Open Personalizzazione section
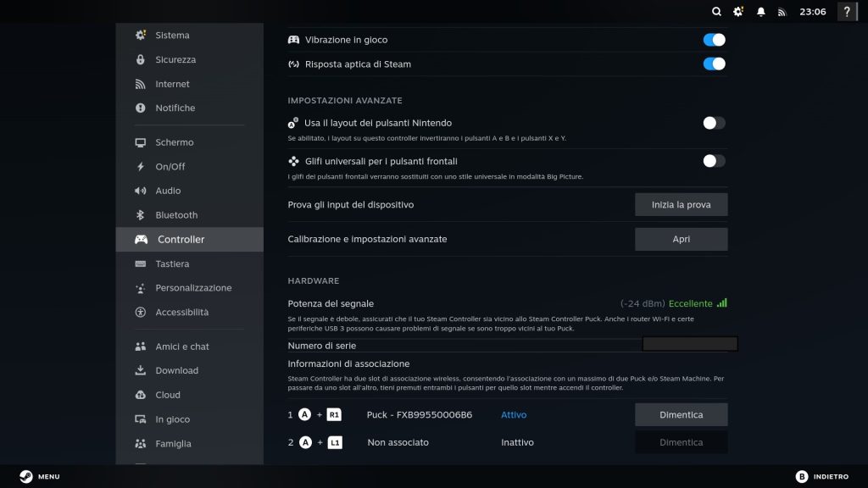868x488 pixels. [x=190, y=288]
